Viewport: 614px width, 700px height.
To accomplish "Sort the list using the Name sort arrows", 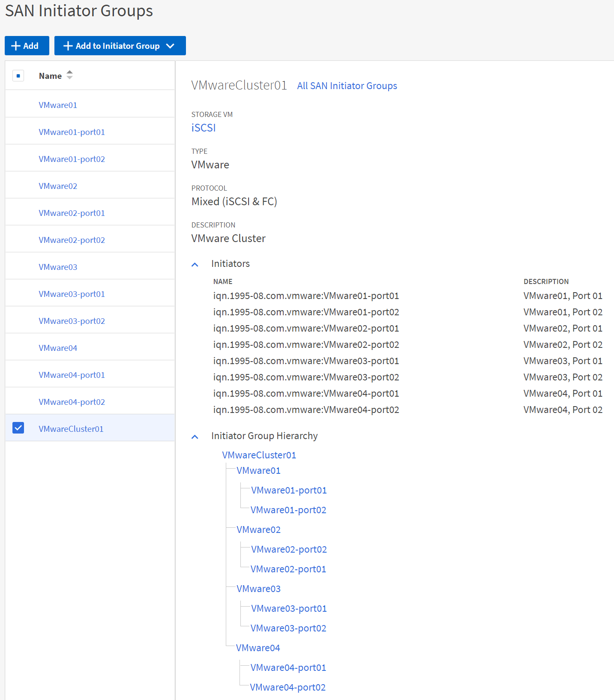I will [x=69, y=75].
